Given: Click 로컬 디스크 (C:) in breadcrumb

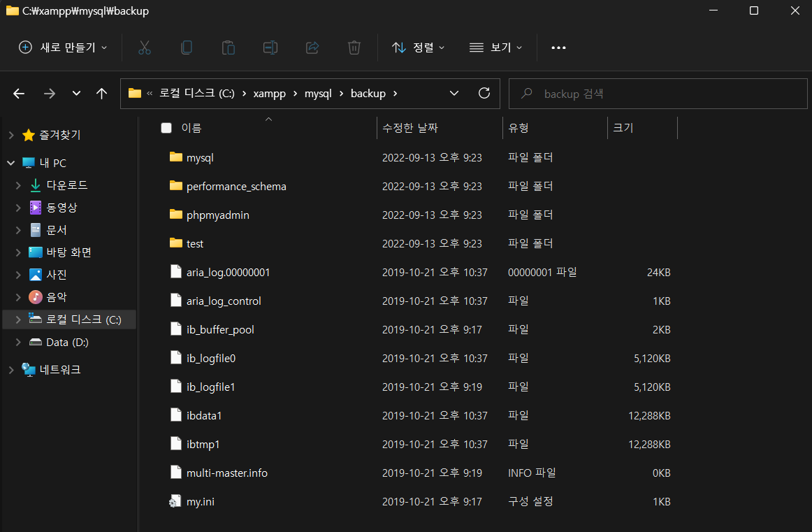Looking at the screenshot, I should click(x=197, y=93).
